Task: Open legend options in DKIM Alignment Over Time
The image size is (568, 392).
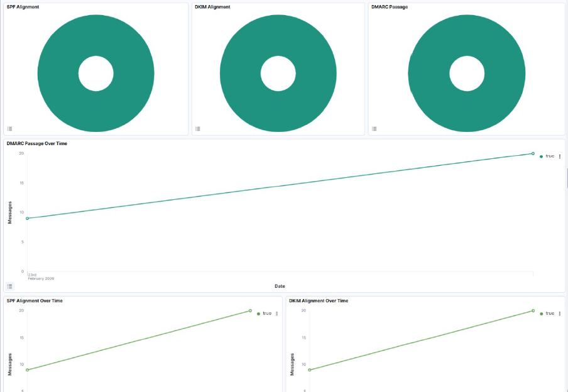Action: (x=560, y=313)
